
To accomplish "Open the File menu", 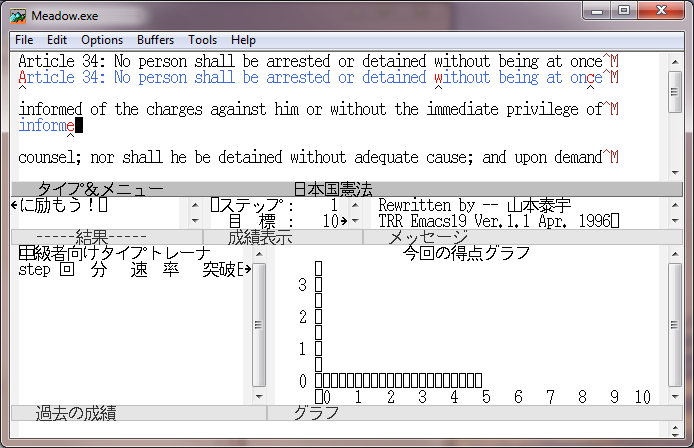I will tap(24, 40).
